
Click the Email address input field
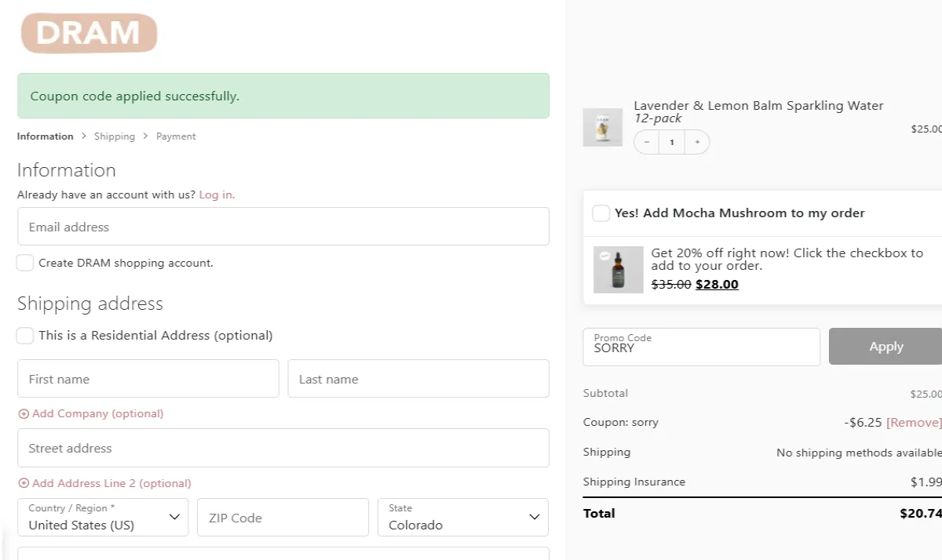point(283,226)
